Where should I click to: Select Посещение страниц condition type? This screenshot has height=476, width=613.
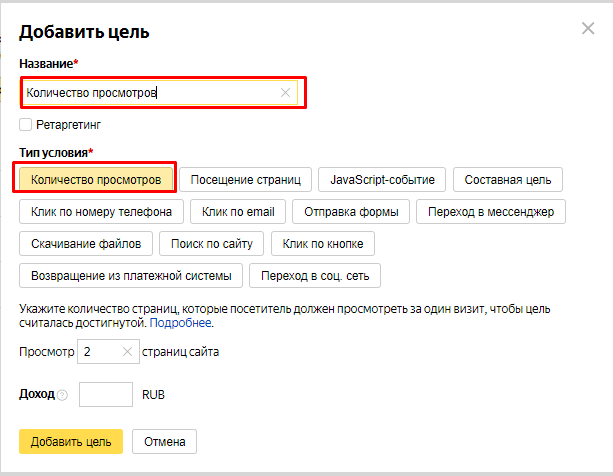click(x=246, y=179)
